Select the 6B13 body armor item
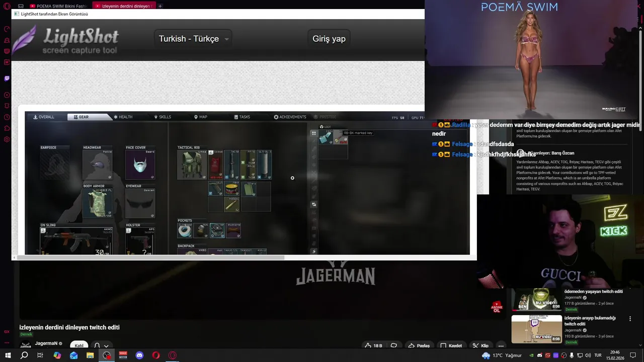 pyautogui.click(x=97, y=203)
